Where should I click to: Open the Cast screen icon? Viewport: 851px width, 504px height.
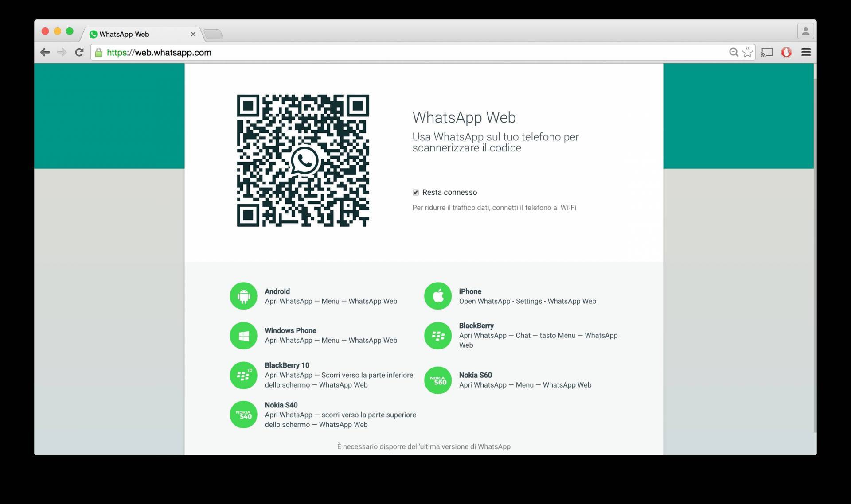click(x=767, y=52)
